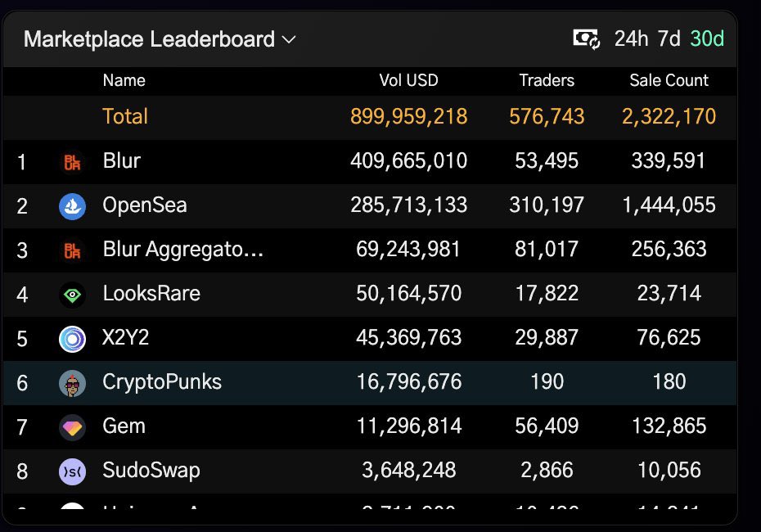Click Blur sale count 339,591
Viewport: 761px width, 532px height.
669,160
